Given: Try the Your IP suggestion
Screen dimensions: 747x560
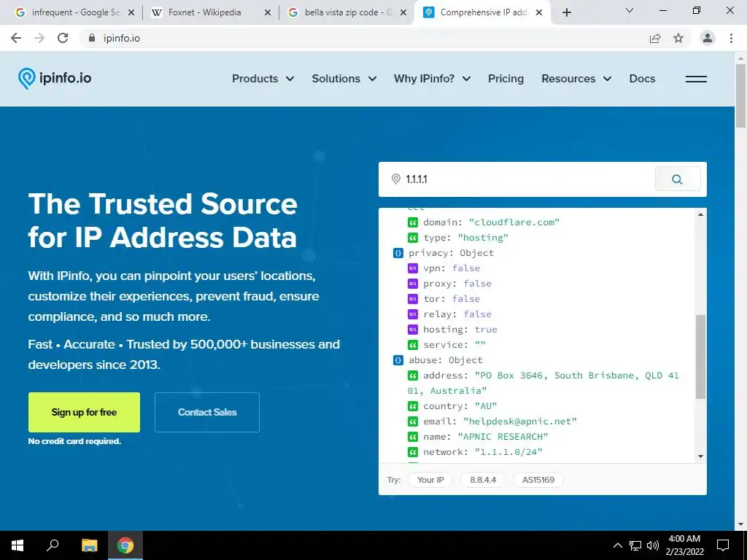Looking at the screenshot, I should (x=430, y=480).
